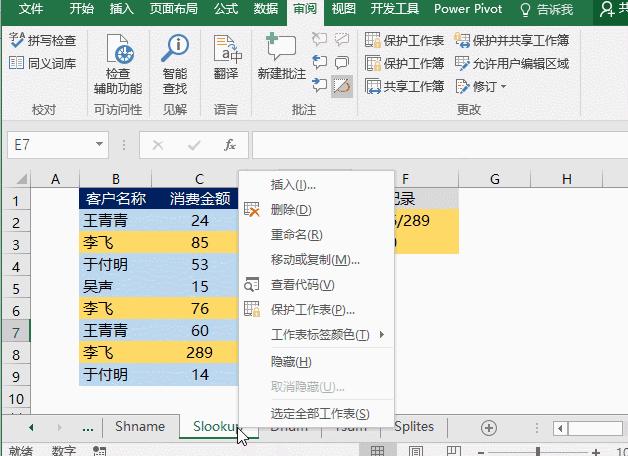Click the cancel X in formula bar
Viewport: 628px width, 456px height.
tap(158, 145)
